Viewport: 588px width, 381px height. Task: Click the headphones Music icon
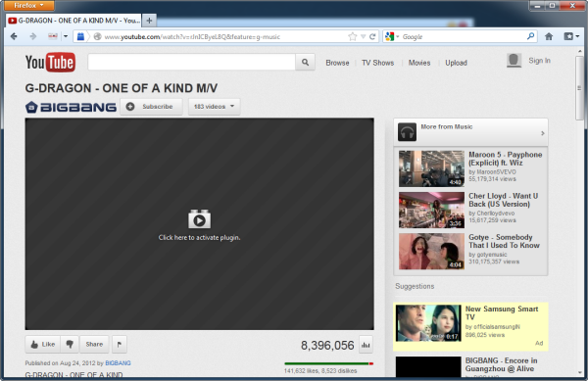click(407, 132)
